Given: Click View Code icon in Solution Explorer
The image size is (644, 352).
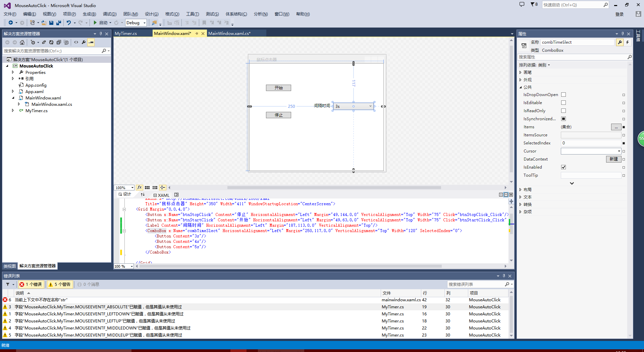Looking at the screenshot, I should coord(76,42).
